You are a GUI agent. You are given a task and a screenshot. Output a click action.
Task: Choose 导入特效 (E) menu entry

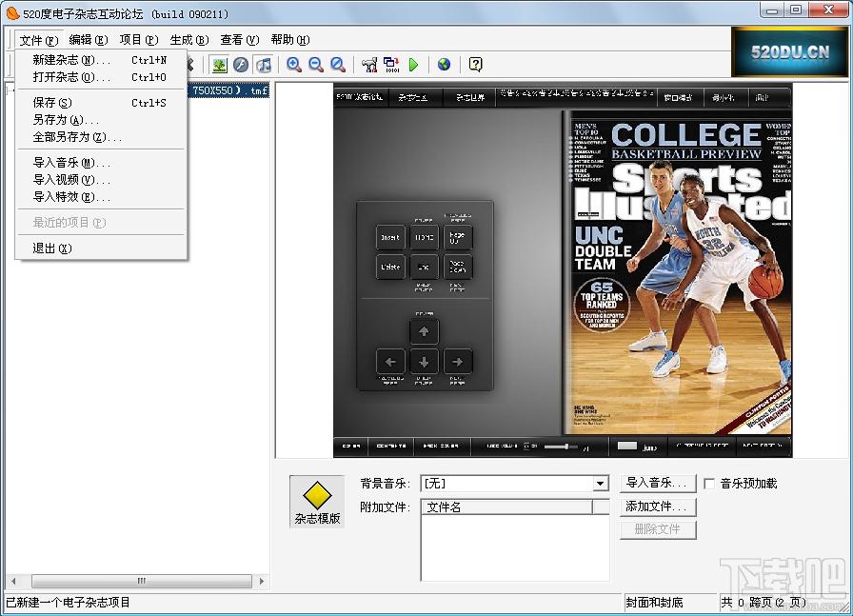101,197
